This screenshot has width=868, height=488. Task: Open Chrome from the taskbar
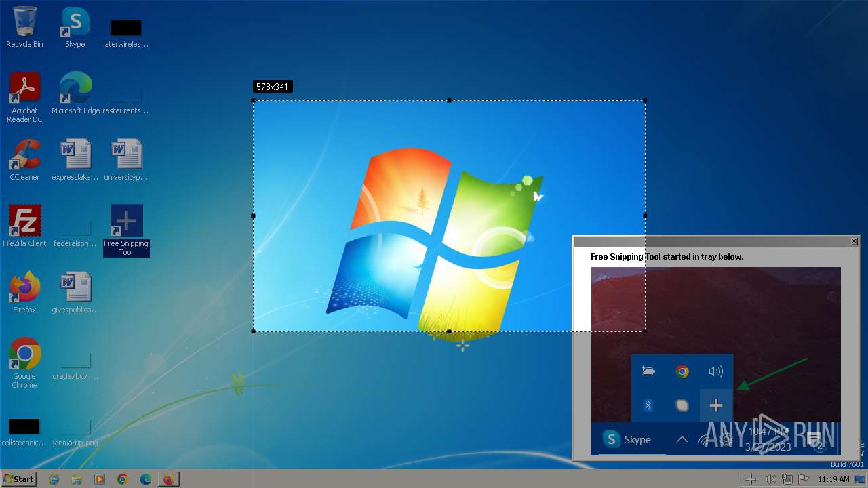(x=123, y=479)
